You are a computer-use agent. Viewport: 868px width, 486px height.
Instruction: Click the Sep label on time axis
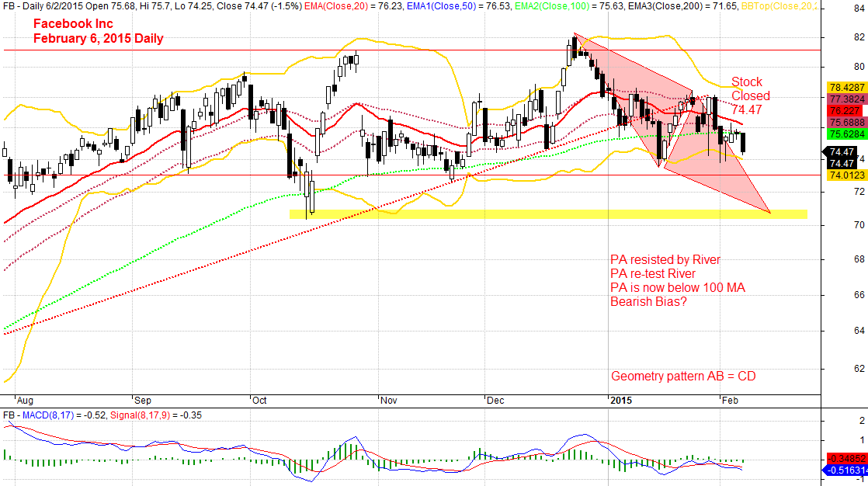coord(143,400)
